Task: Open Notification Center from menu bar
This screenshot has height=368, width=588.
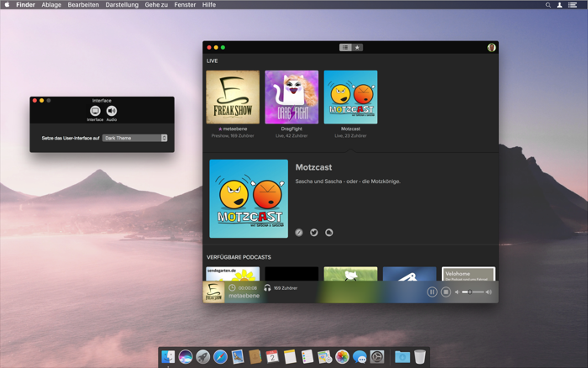Action: 573,5
